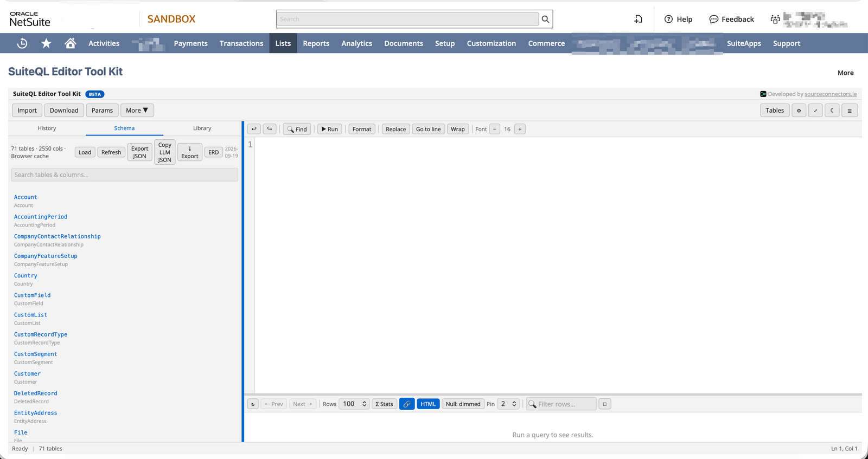Show Stats for the results
The image size is (868, 459).
click(x=384, y=404)
